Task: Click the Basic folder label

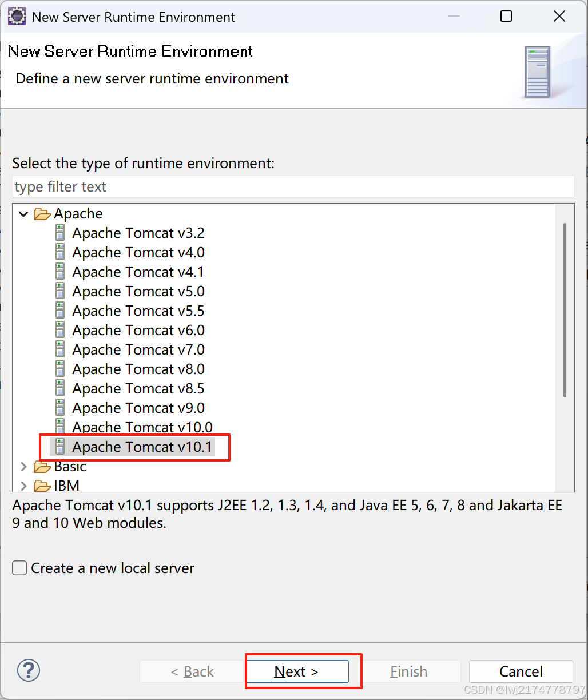Action: click(x=70, y=467)
